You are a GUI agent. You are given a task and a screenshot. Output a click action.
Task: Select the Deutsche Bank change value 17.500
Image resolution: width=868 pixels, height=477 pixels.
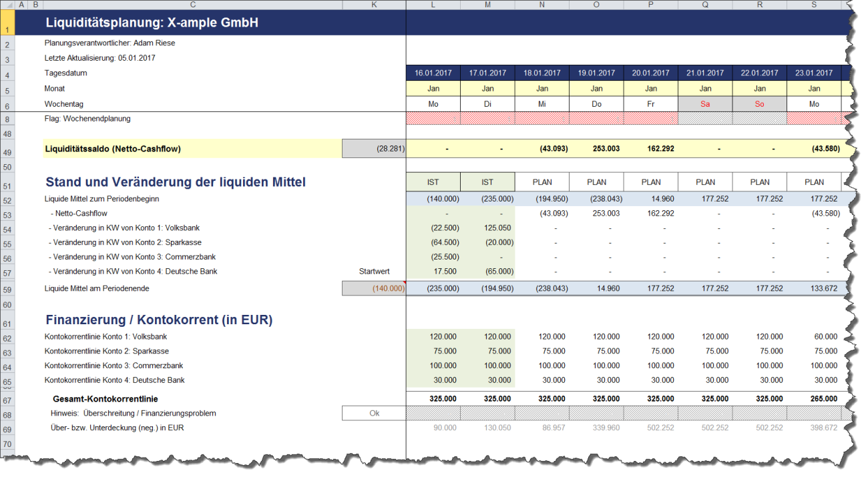tap(433, 272)
